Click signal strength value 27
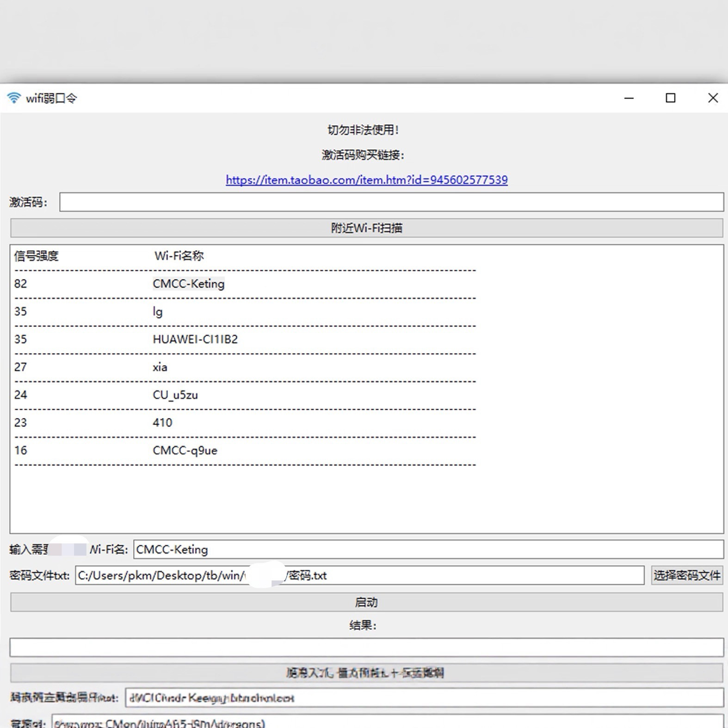This screenshot has width=728, height=728. click(x=20, y=367)
